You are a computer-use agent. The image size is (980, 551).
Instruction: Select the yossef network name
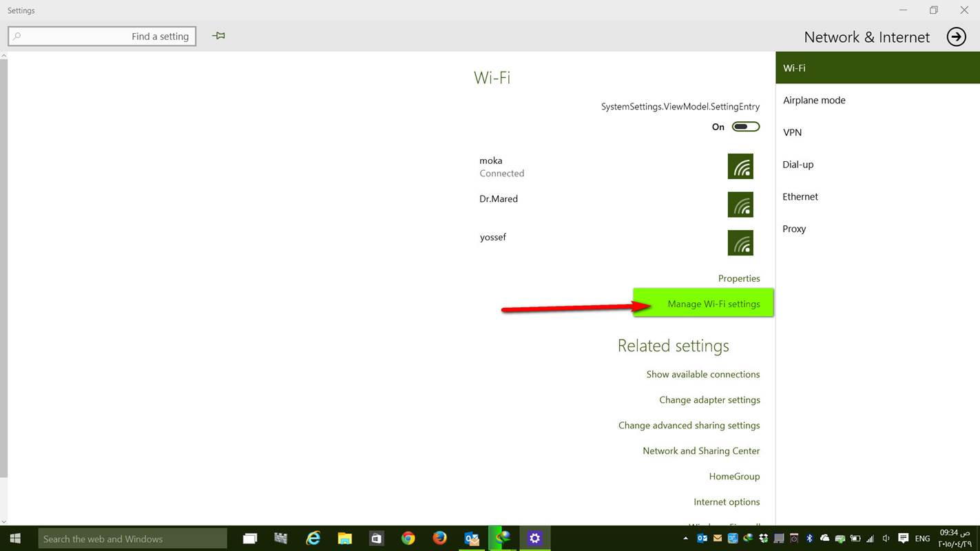493,237
